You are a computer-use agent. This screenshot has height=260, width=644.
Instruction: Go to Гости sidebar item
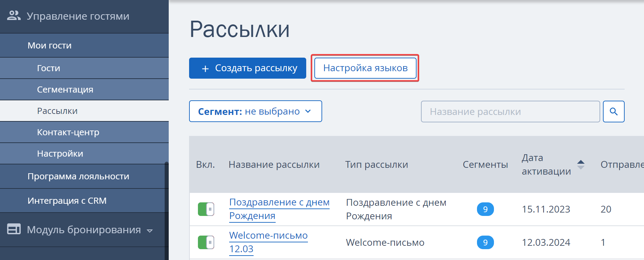[x=84, y=68]
